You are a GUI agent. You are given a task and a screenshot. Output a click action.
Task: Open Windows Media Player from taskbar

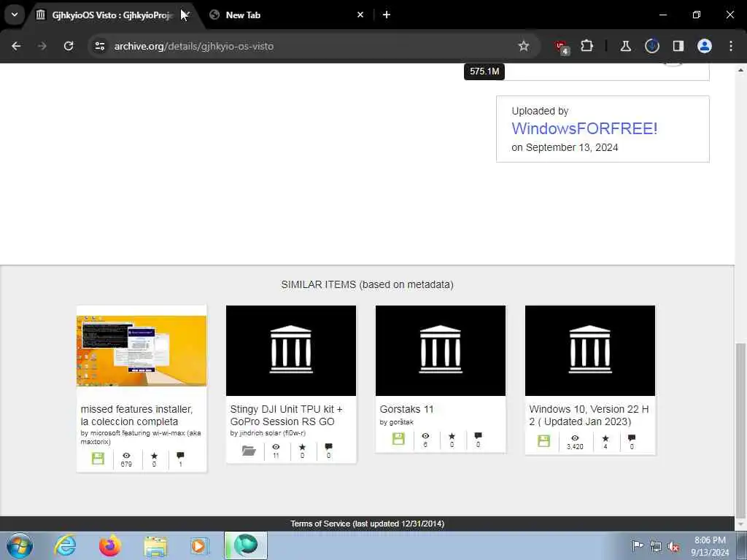[x=199, y=545]
